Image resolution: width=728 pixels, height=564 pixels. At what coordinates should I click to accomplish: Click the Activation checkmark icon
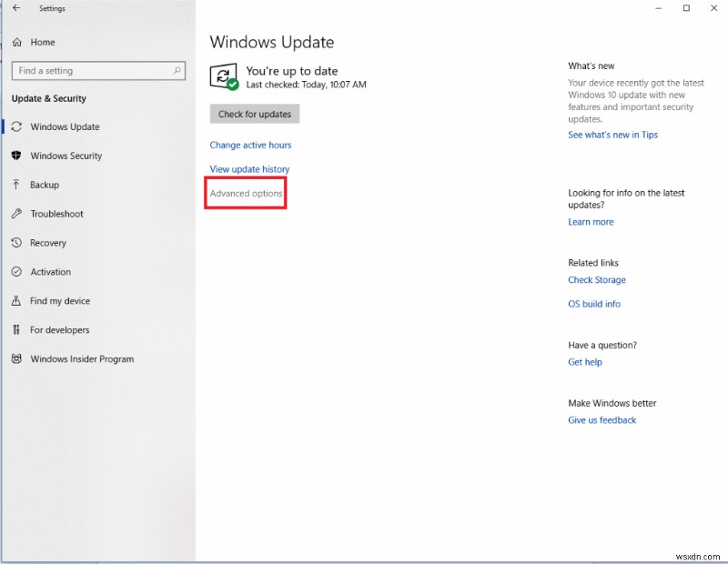(x=15, y=272)
